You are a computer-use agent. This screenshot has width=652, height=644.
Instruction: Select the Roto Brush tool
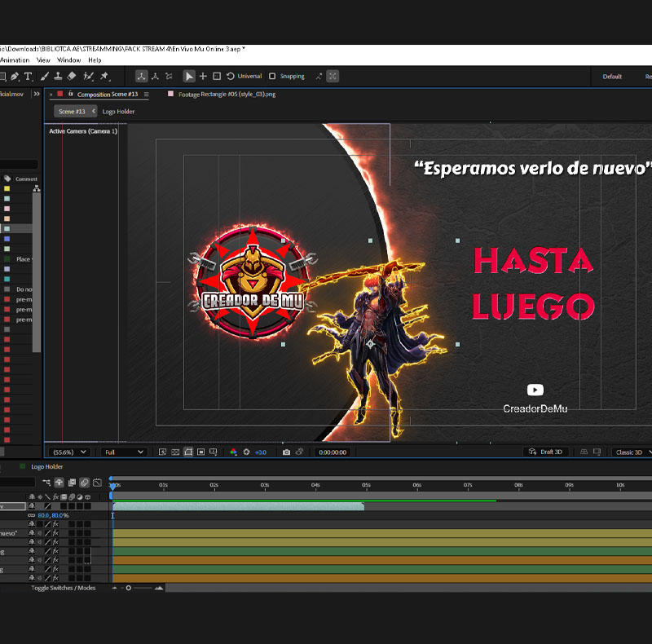(88, 76)
